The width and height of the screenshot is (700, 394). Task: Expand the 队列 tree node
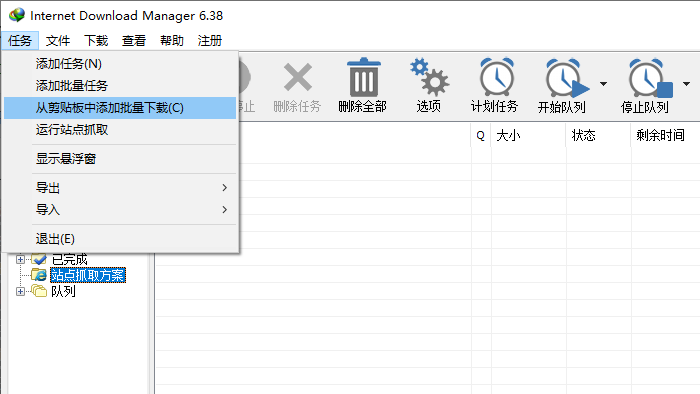coord(20,291)
